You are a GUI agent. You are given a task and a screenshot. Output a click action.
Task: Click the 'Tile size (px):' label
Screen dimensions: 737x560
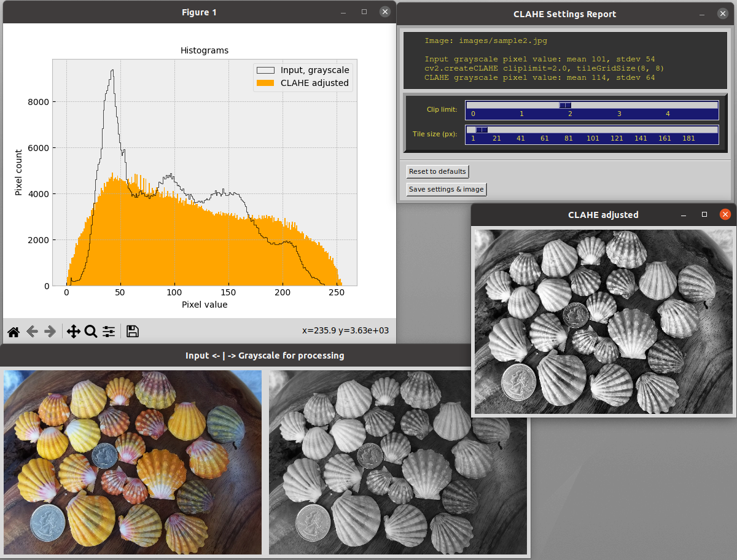434,134
